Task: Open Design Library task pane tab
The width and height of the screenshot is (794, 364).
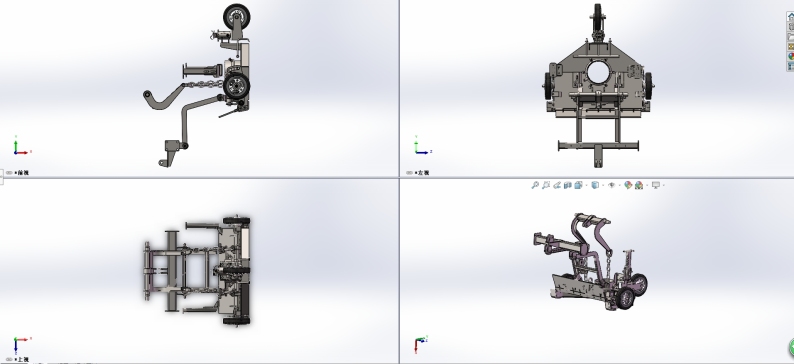Action: [790, 26]
